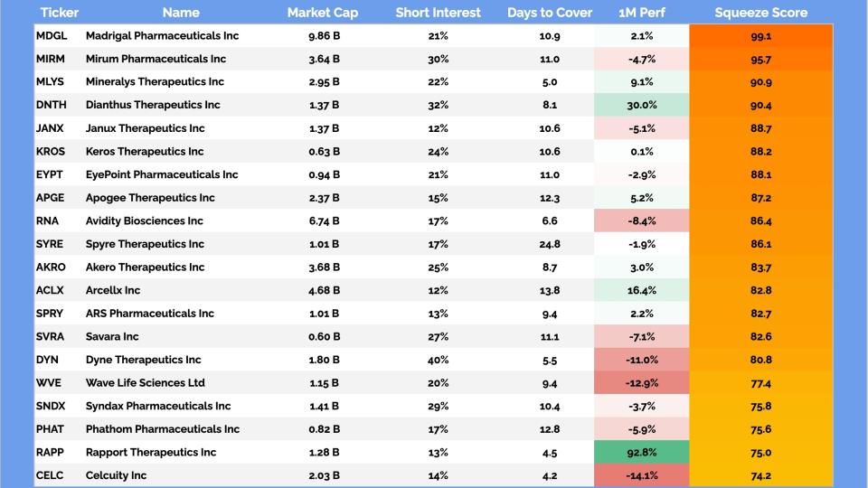Click Mirum Pharmaceuticals Inc name
This screenshot has height=488, width=868.
click(x=156, y=59)
